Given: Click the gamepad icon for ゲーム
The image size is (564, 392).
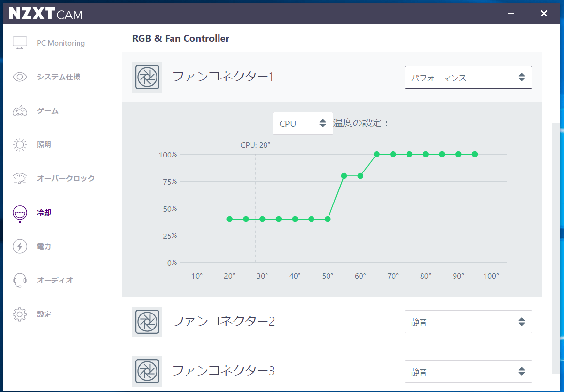Looking at the screenshot, I should [20, 111].
